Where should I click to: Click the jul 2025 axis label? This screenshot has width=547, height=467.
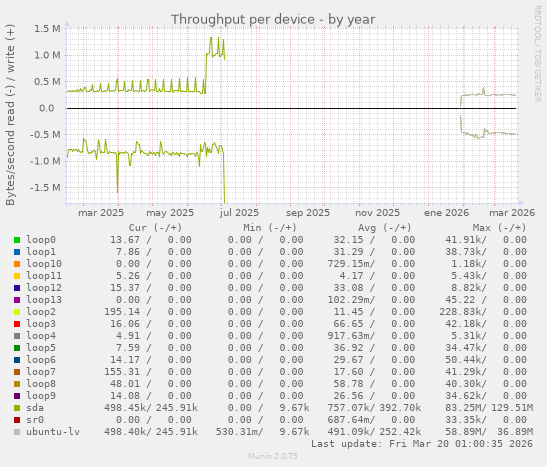coord(239,213)
